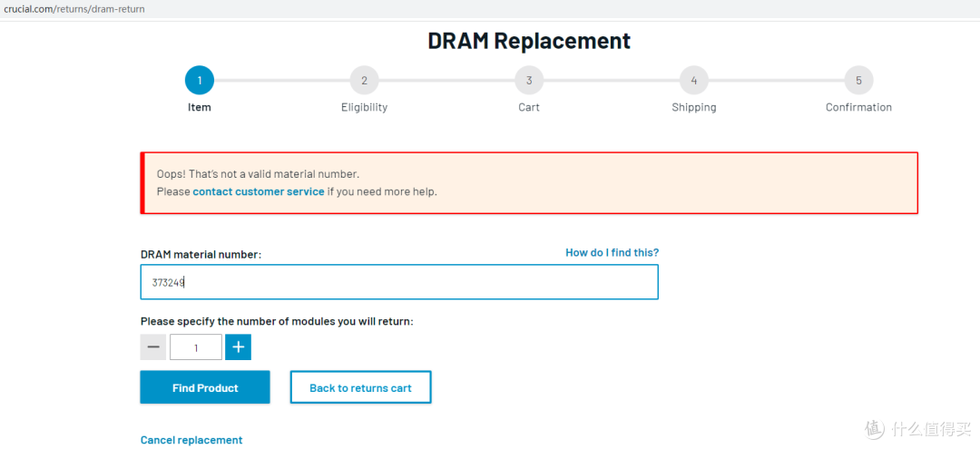
Task: Click the step 1 Item circle
Action: [200, 80]
